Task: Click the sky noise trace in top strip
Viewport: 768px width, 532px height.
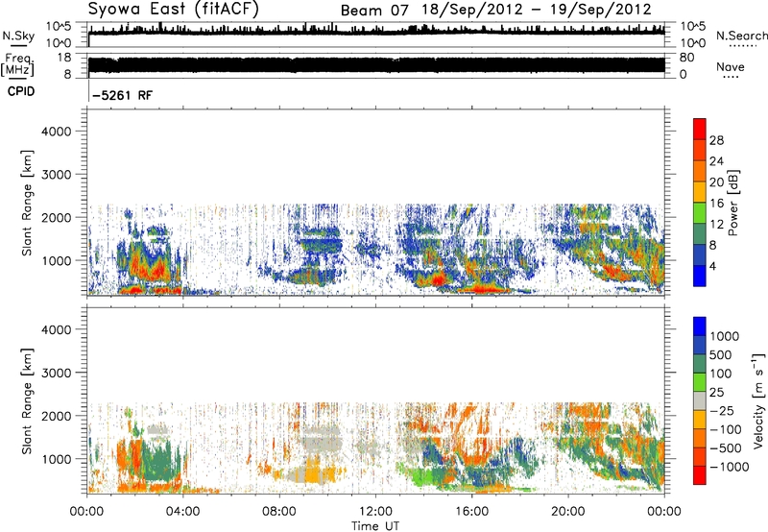Action: pos(376,31)
